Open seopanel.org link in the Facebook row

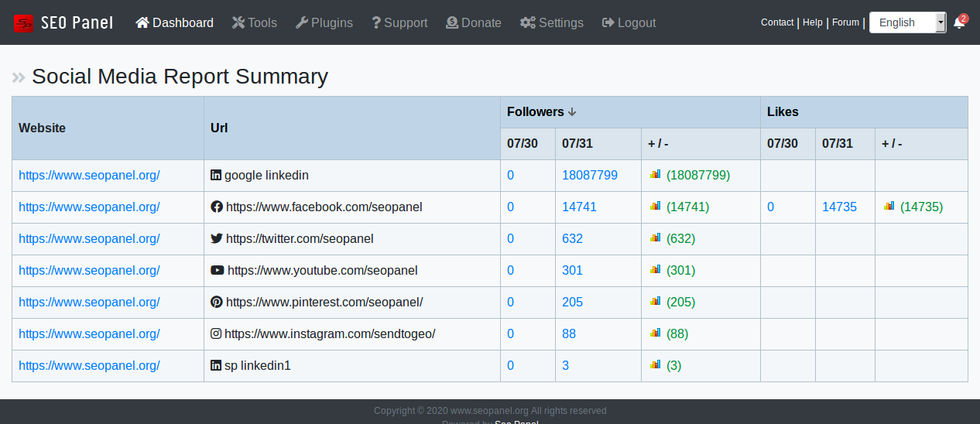89,207
